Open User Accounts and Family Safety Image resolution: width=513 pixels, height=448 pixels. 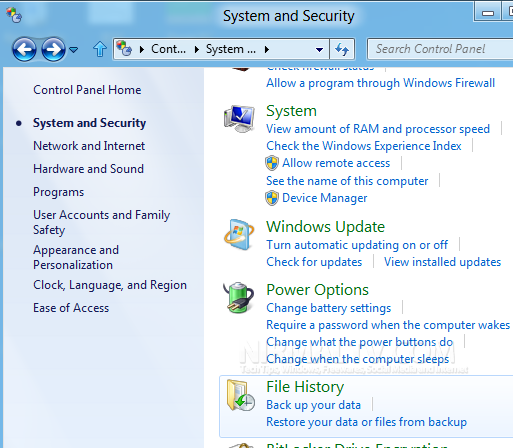[x=101, y=222]
